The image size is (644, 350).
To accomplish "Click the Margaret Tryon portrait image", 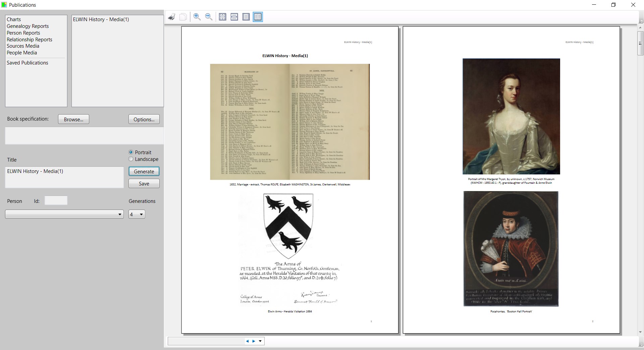I will 511,116.
